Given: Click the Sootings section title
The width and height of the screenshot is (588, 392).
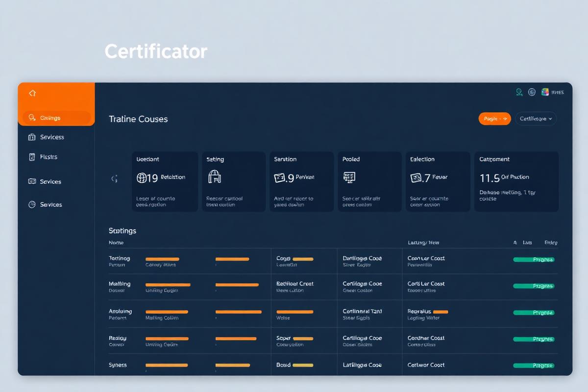Looking at the screenshot, I should tap(122, 231).
